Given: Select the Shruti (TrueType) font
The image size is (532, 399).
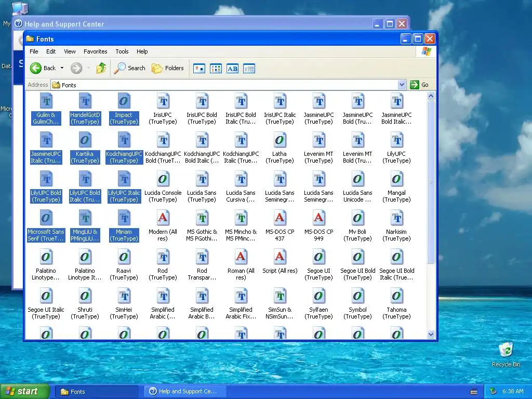Looking at the screenshot, I should pos(85,304).
